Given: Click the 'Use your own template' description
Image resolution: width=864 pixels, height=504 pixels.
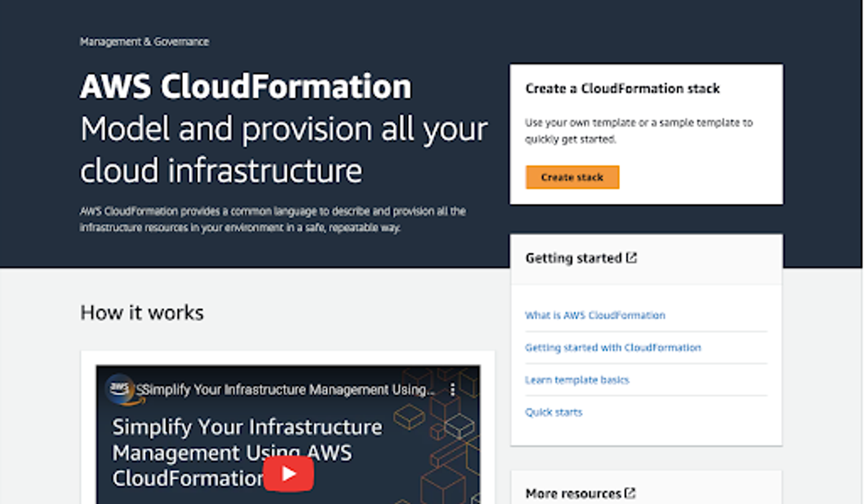Looking at the screenshot, I should (x=639, y=131).
